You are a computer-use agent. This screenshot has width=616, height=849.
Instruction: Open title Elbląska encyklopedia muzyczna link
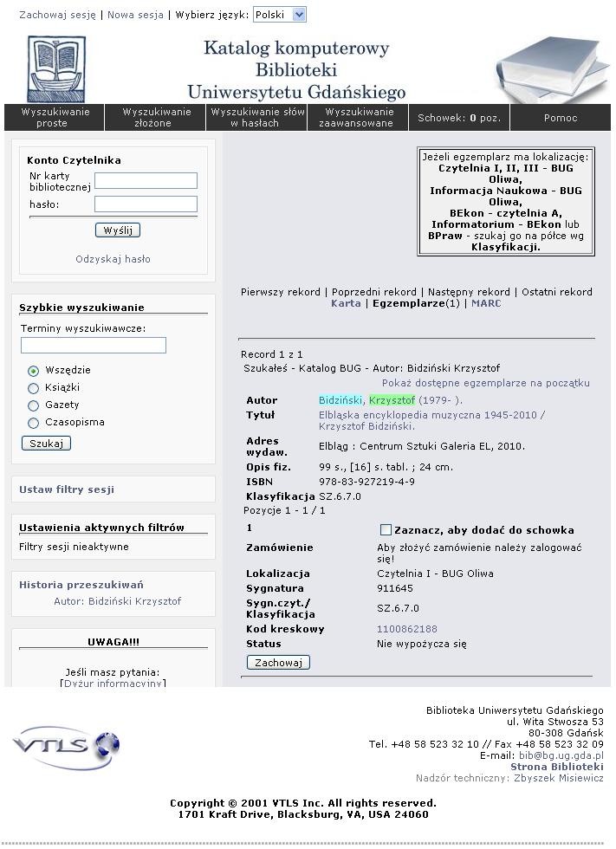[x=431, y=420]
